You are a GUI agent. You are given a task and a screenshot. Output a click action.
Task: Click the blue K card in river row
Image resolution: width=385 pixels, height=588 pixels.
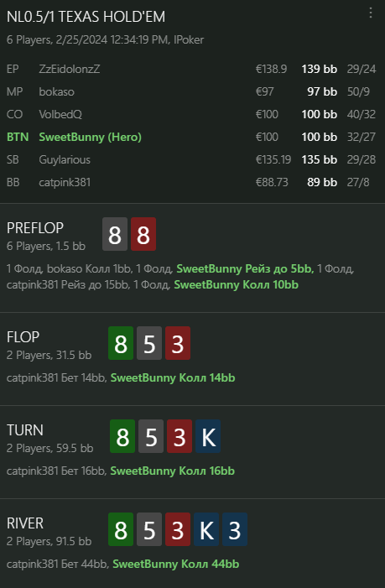pyautogui.click(x=206, y=529)
